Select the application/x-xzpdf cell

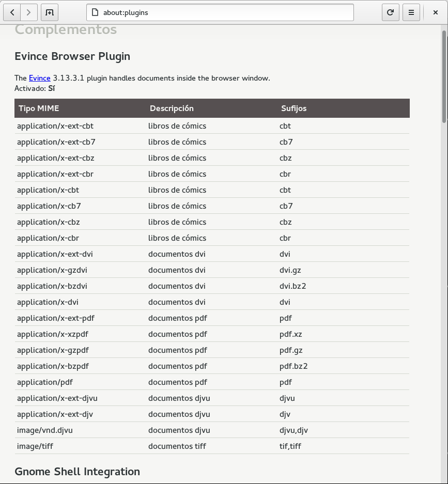coord(53,335)
